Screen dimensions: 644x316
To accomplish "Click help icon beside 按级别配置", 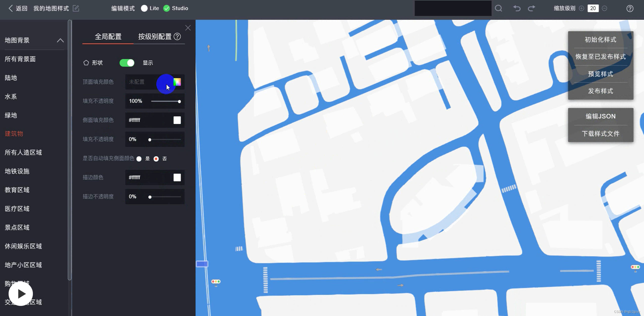I will pos(177,37).
